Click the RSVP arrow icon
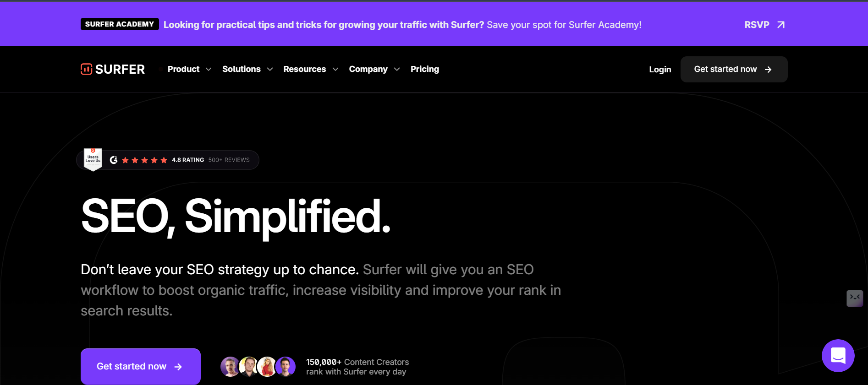This screenshot has width=868, height=385. click(781, 25)
